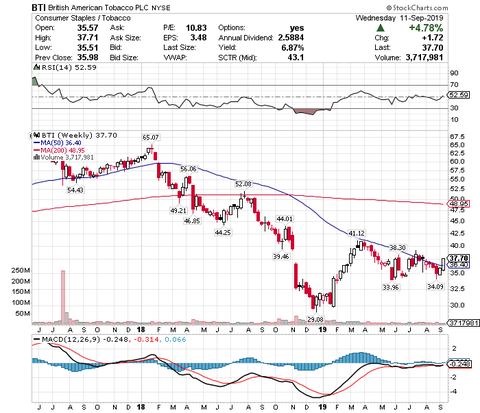The height and width of the screenshot is (413, 480).
Task: Click the BTI (Weekly) 37.70 legend entry
Action: [78, 135]
